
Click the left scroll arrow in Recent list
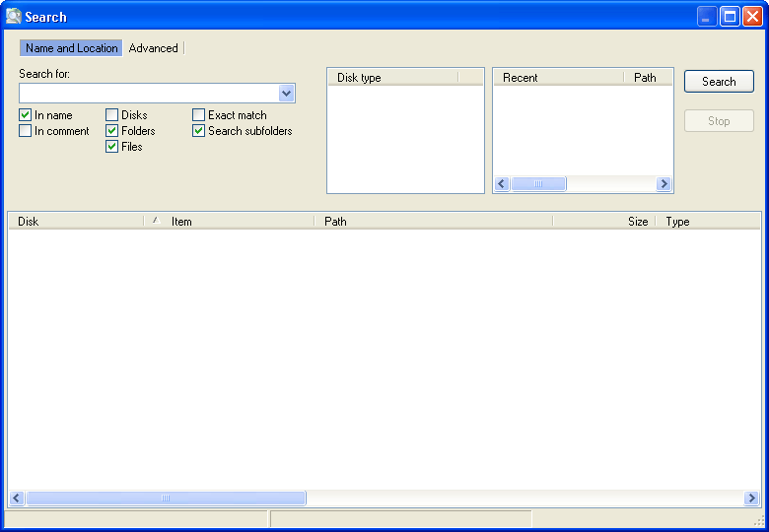point(502,183)
